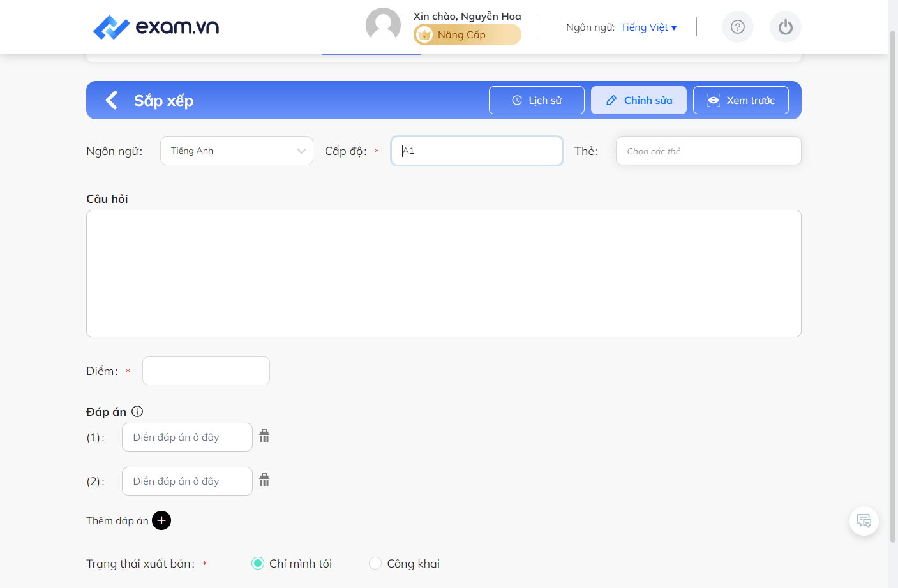Click the page vertical scrollbar
The height and width of the screenshot is (588, 898).
point(893,287)
